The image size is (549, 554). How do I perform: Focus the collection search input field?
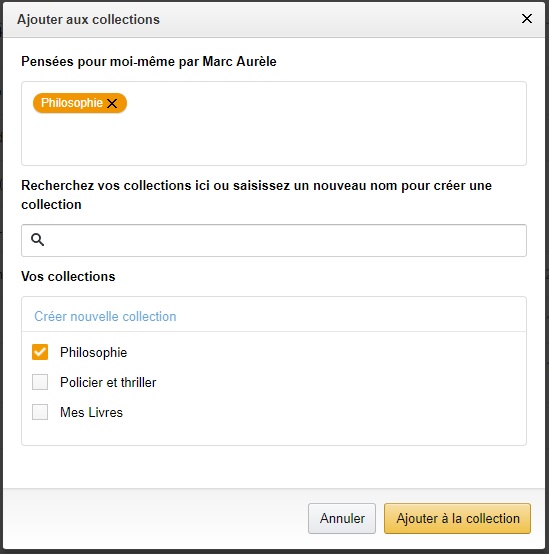tap(274, 240)
